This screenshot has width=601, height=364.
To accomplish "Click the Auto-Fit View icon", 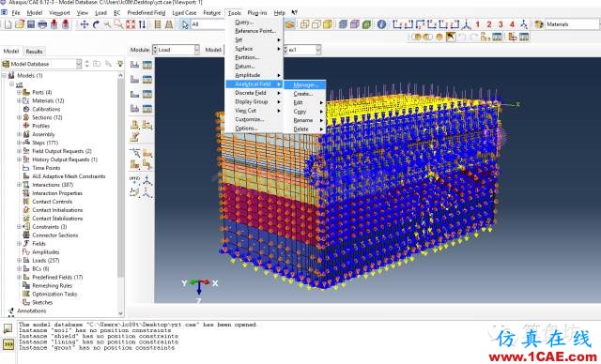I will pyautogui.click(x=131, y=24).
